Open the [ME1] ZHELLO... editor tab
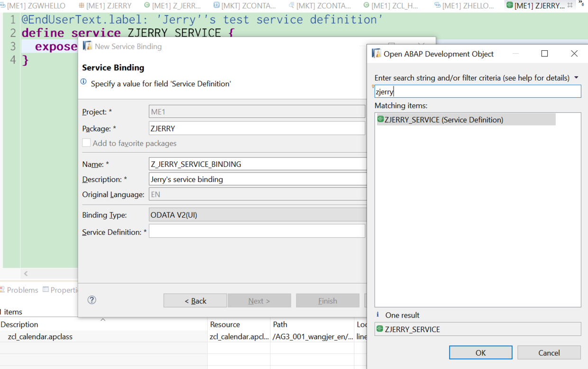This screenshot has width=588, height=369. click(x=464, y=6)
